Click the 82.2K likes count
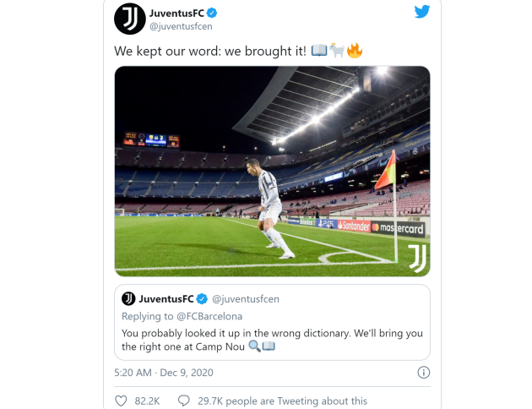Viewport: 532px width, 409px height. tap(149, 401)
